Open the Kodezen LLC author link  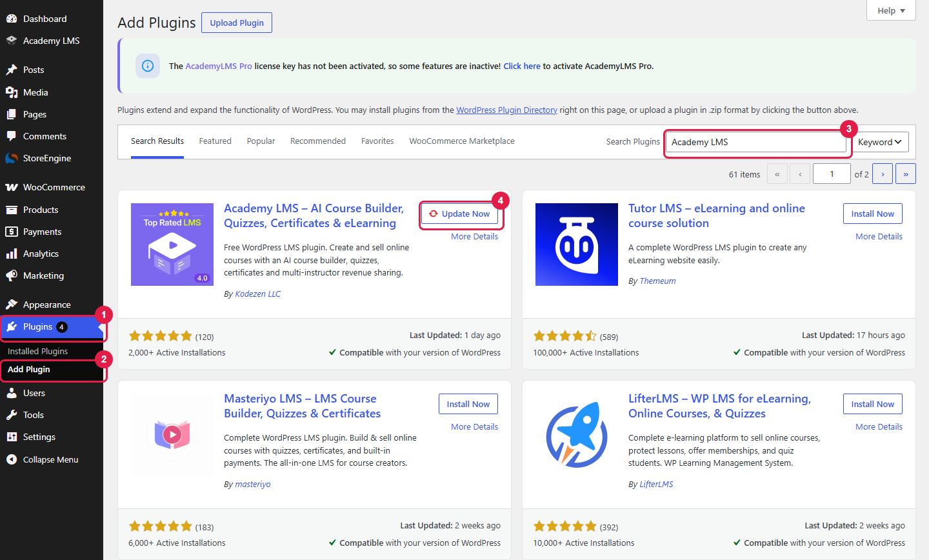[257, 294]
